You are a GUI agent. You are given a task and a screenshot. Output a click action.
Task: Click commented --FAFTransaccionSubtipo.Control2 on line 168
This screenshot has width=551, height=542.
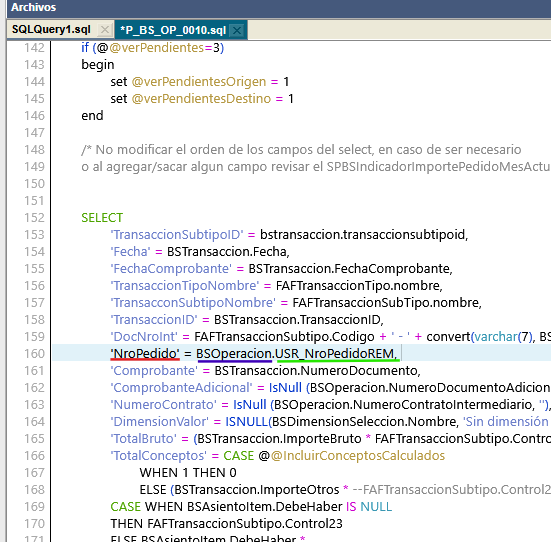point(452,490)
